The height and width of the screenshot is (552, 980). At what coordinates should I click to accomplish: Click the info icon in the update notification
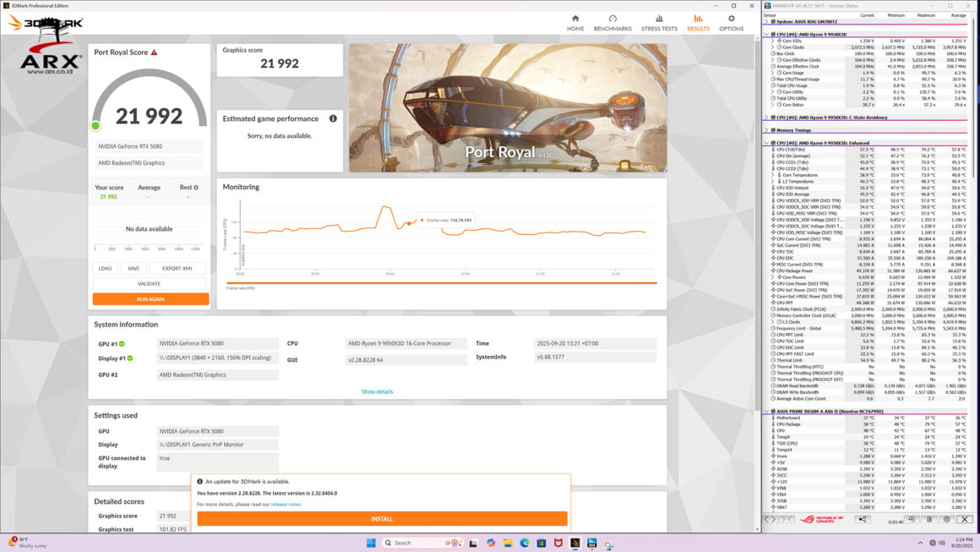click(x=200, y=481)
